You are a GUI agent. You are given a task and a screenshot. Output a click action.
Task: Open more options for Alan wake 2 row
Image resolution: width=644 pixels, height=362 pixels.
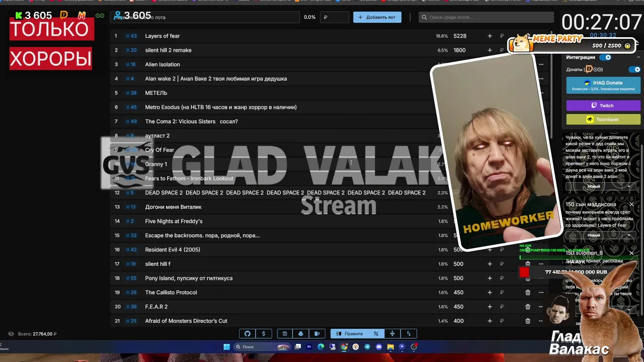point(541,78)
